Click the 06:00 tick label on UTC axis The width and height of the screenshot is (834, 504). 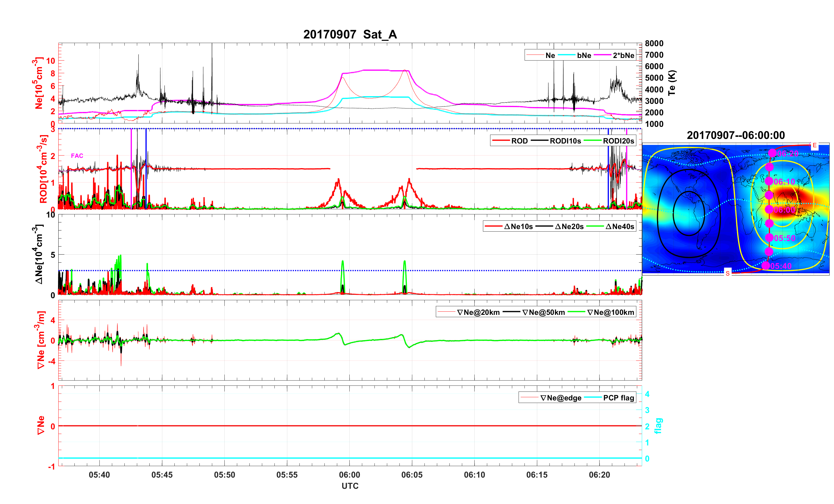[349, 475]
